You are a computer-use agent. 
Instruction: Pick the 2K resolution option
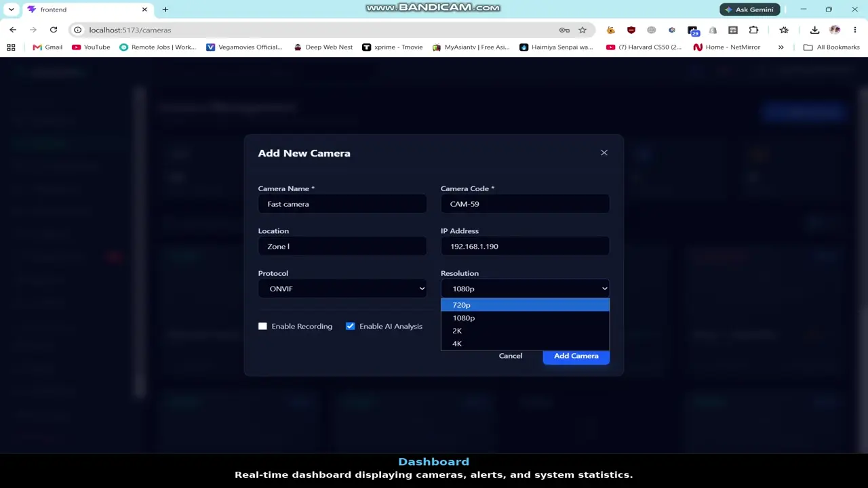click(525, 331)
